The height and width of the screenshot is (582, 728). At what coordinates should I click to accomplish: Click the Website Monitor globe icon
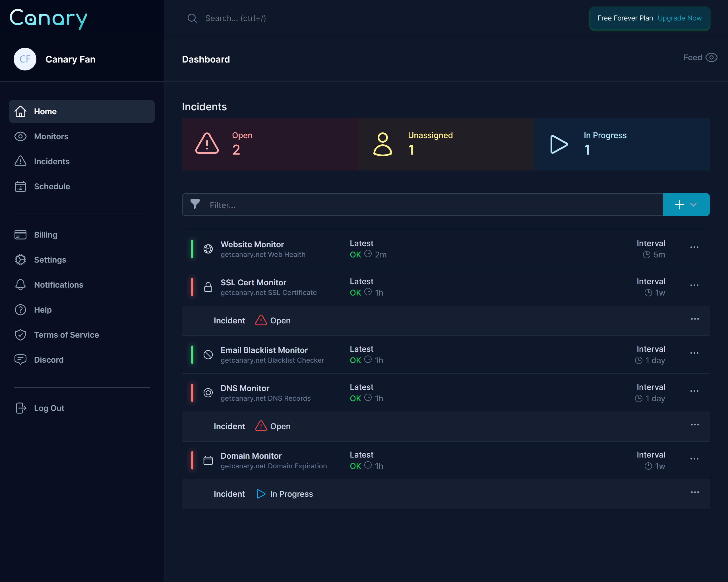(208, 249)
